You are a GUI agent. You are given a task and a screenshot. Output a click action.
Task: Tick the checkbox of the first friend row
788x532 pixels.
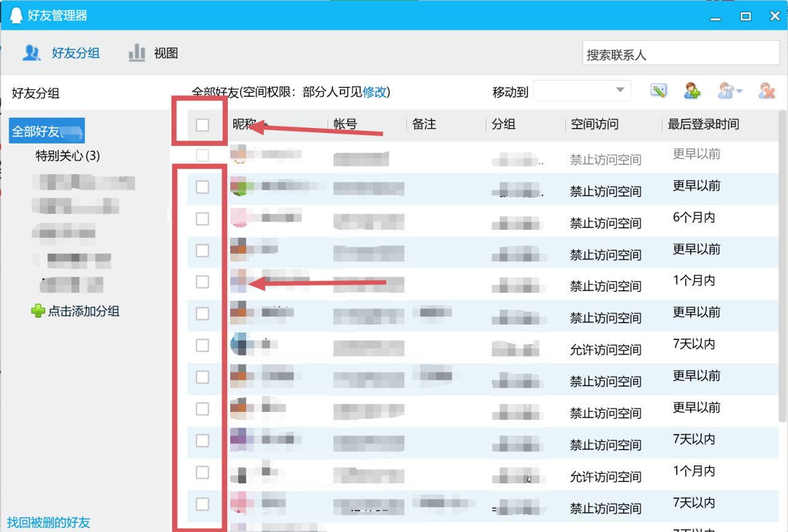tap(203, 155)
